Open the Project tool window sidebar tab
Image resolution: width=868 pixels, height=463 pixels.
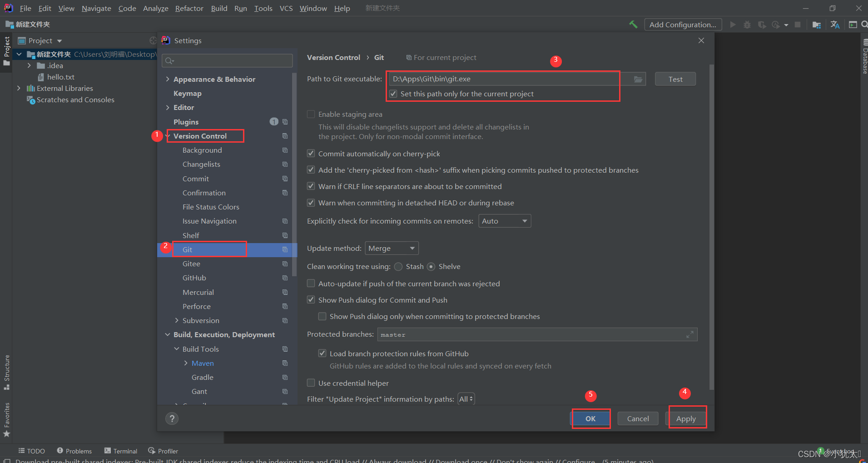point(7,50)
